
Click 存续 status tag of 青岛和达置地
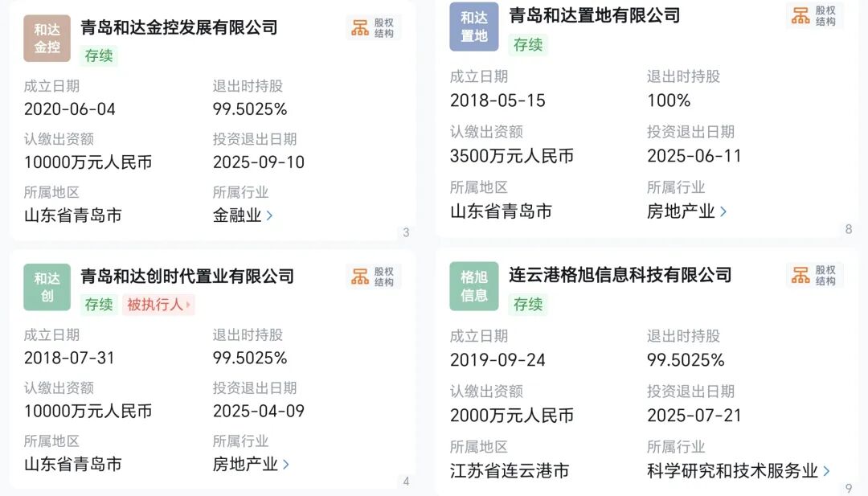(528, 44)
